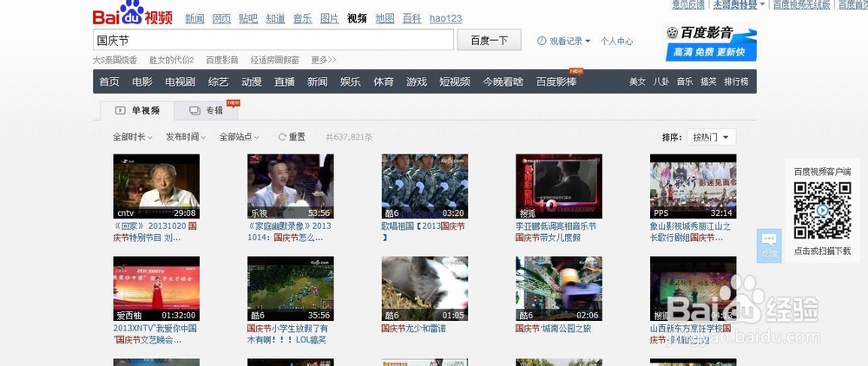Viewport: 868px width, 366px height.
Task: Click the 百度影音 suggested search link
Action: 222,60
